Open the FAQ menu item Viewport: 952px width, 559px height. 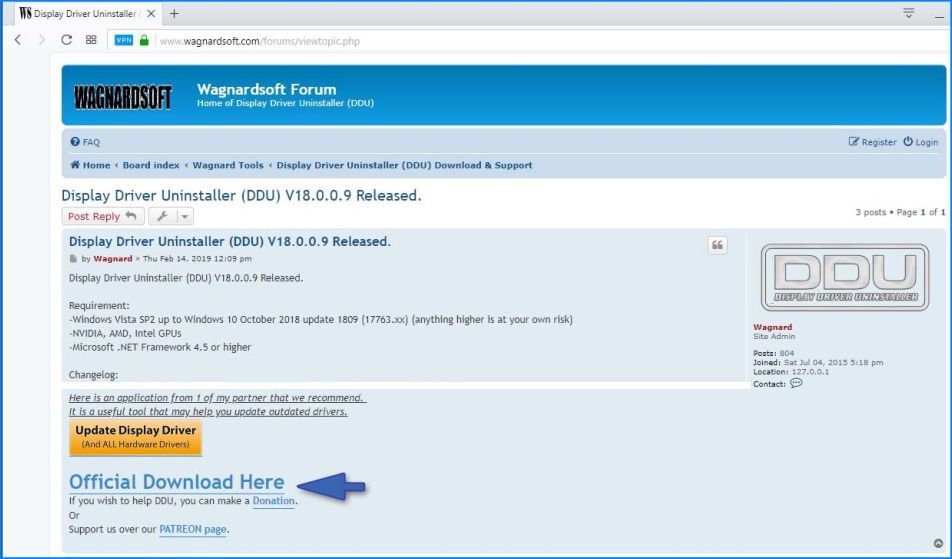tap(85, 142)
